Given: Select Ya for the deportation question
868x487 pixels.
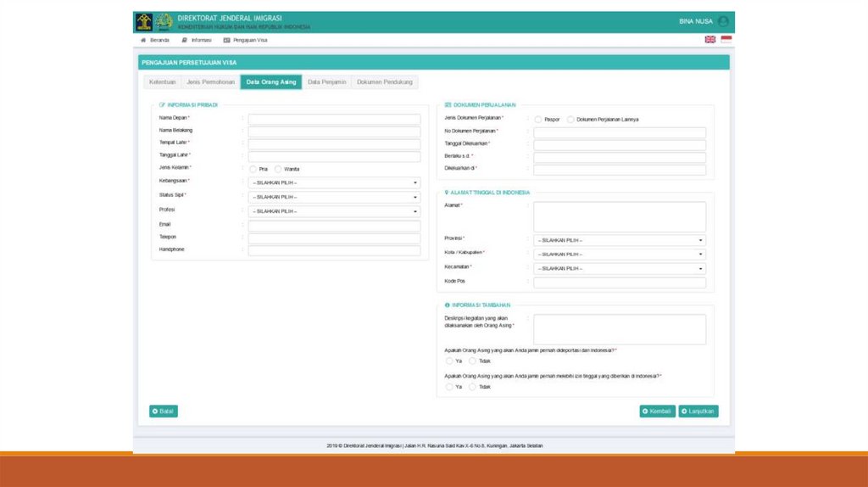Looking at the screenshot, I should tap(449, 361).
